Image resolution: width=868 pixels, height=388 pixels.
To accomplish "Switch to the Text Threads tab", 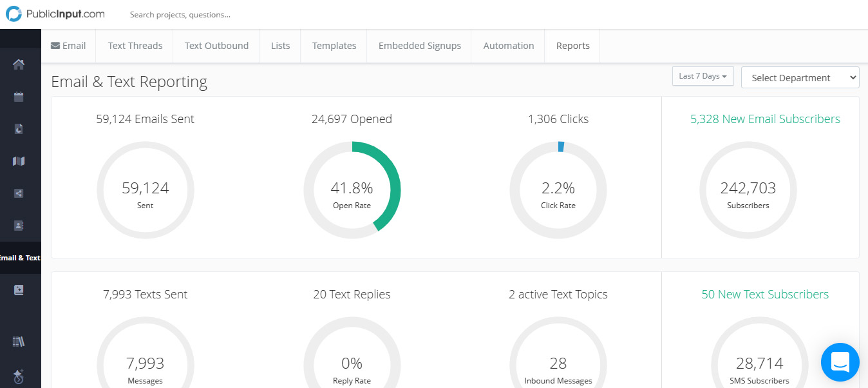I will (x=135, y=46).
